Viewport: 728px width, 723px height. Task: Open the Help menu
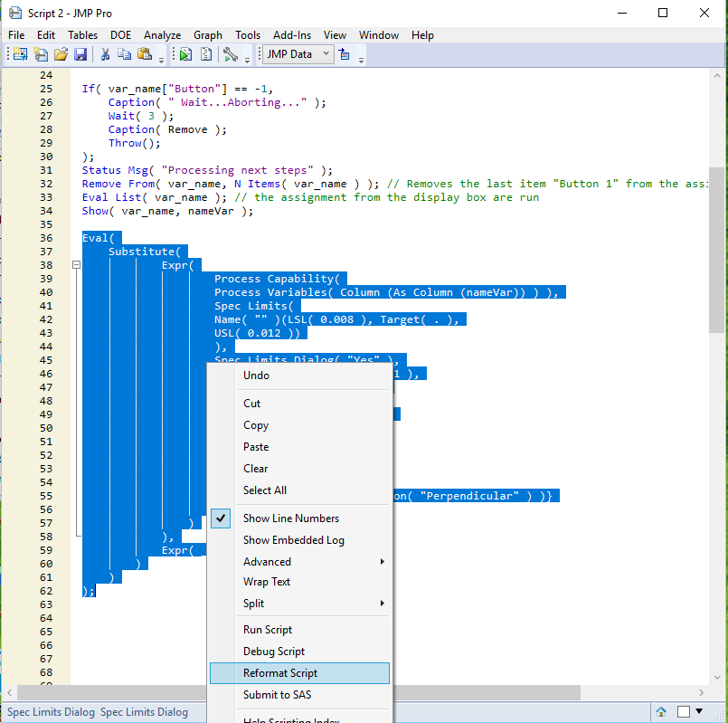click(422, 35)
